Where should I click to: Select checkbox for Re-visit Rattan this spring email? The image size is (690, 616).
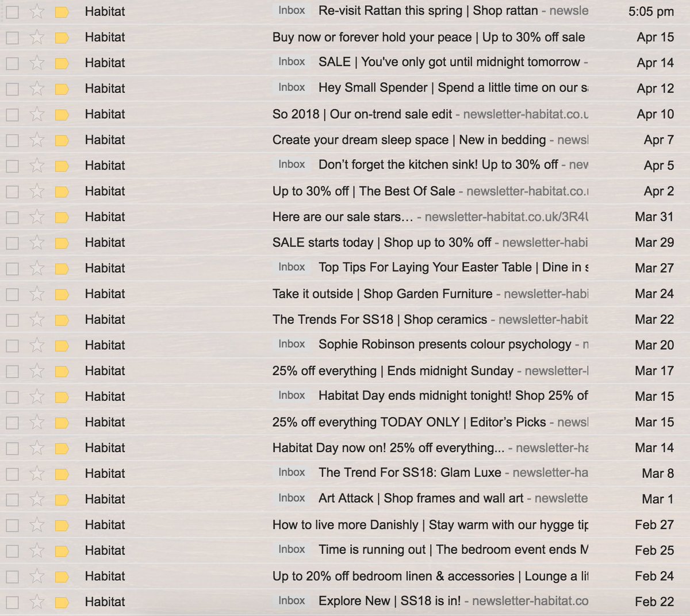pyautogui.click(x=12, y=12)
